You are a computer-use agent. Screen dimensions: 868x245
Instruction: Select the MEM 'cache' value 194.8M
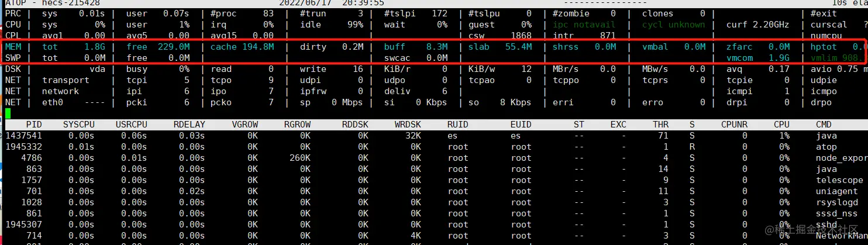coord(257,47)
